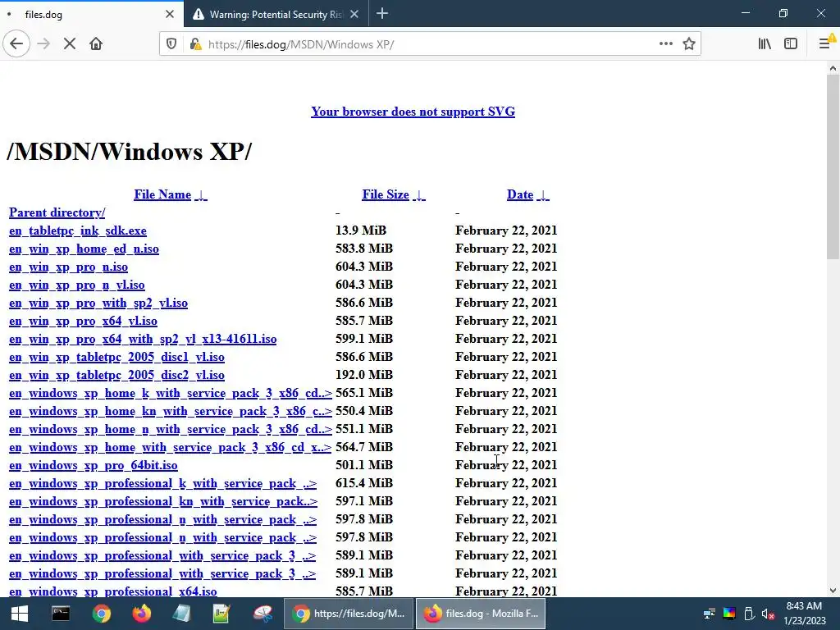The height and width of the screenshot is (630, 840).
Task: Focus the URL address bar
Action: (x=428, y=44)
